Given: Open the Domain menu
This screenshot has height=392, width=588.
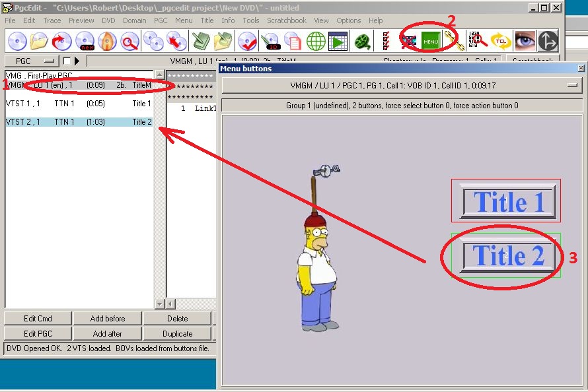Looking at the screenshot, I should [134, 20].
